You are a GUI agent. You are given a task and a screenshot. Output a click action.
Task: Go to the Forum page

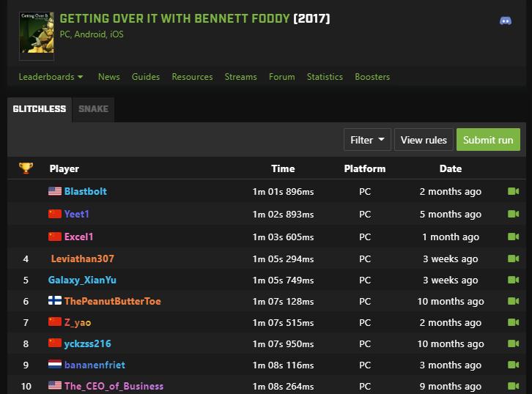click(x=281, y=77)
